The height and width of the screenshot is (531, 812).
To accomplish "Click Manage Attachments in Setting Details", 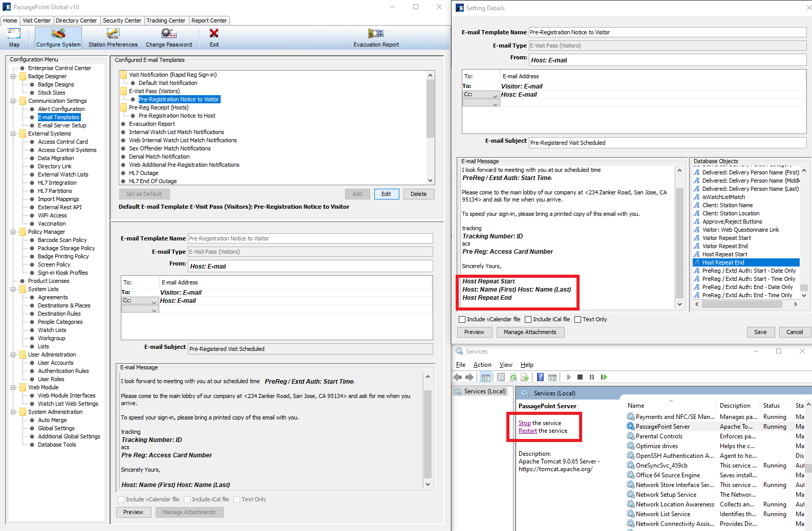I will coord(530,332).
